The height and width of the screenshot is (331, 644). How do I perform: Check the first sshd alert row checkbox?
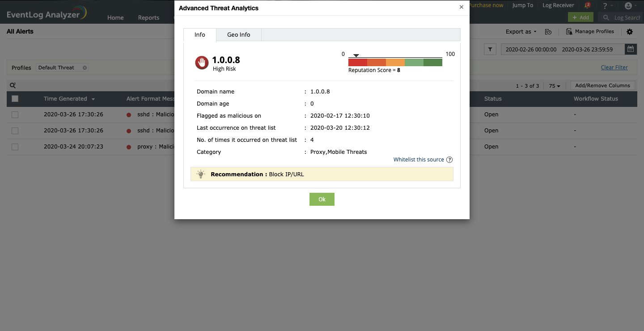(15, 115)
